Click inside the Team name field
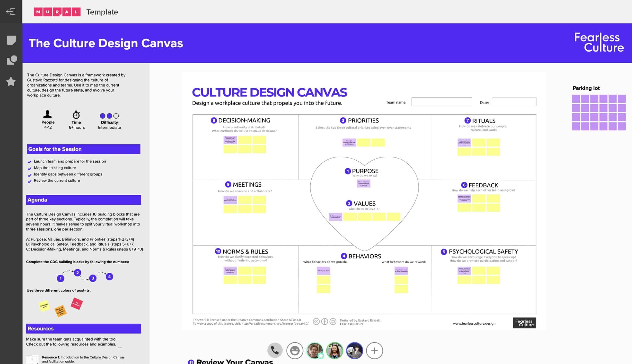 pos(442,102)
